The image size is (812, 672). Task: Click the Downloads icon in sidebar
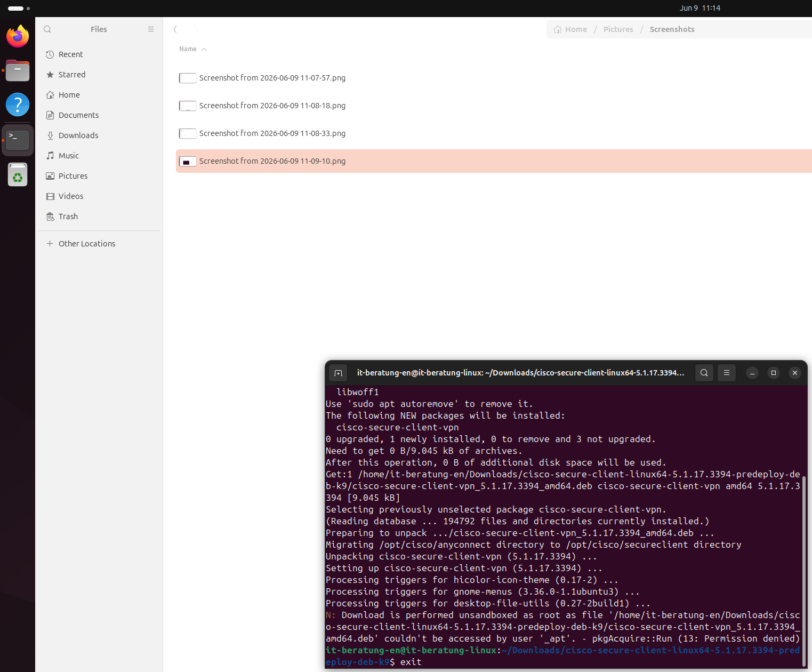[50, 135]
